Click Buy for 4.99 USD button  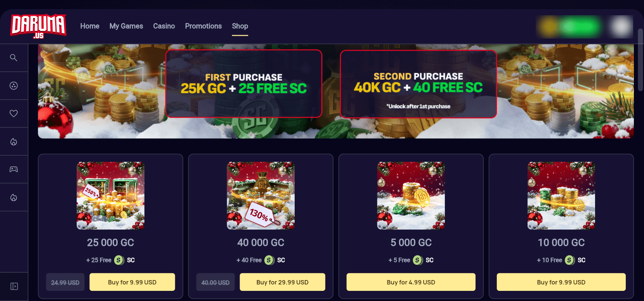coord(411,282)
